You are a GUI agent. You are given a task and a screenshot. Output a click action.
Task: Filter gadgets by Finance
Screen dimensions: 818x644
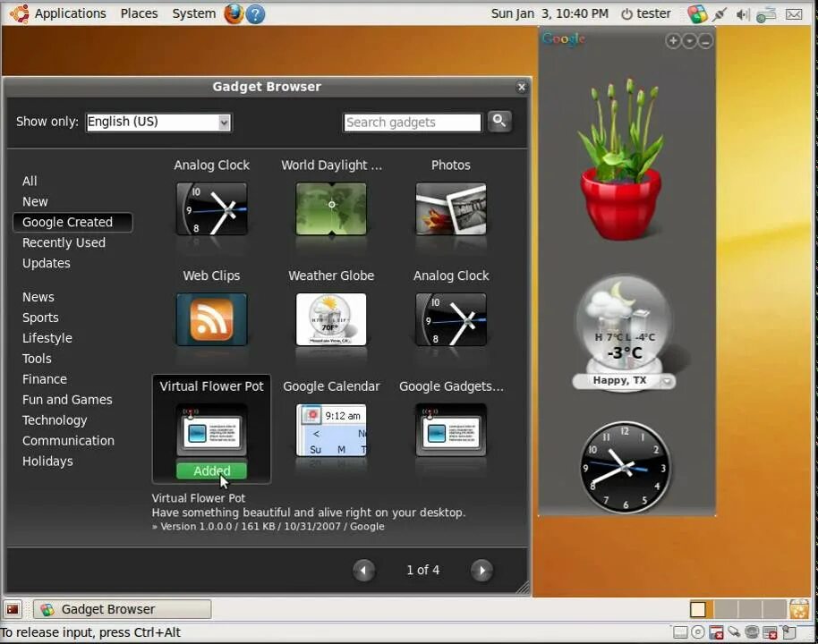(45, 379)
